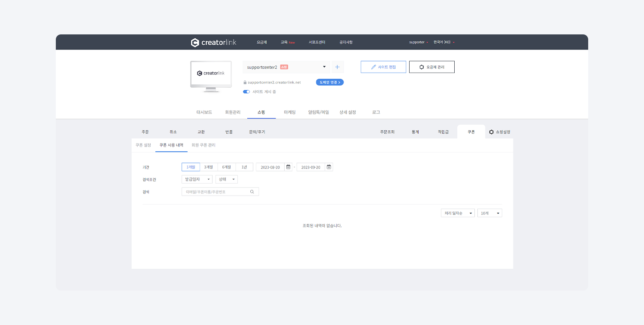
Task: Click the site monitor thumbnail
Action: click(211, 76)
